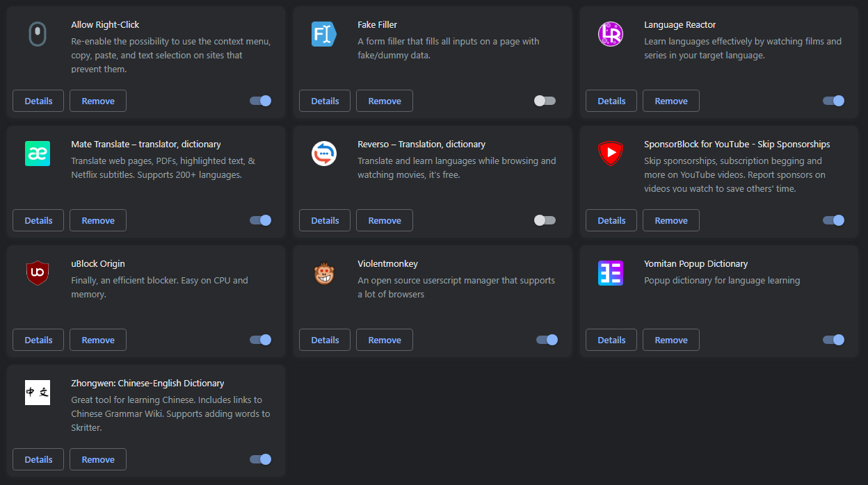Click the Language Reactor purple icon
The image size is (868, 485).
[x=611, y=34]
